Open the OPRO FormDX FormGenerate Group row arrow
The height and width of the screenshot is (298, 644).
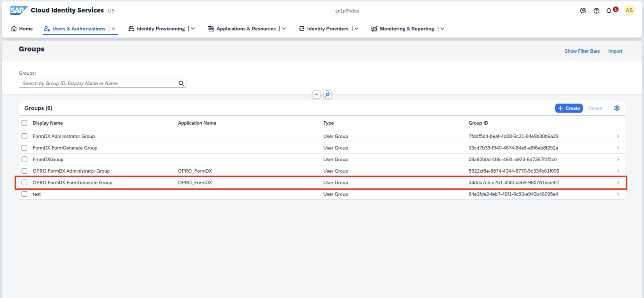point(618,183)
